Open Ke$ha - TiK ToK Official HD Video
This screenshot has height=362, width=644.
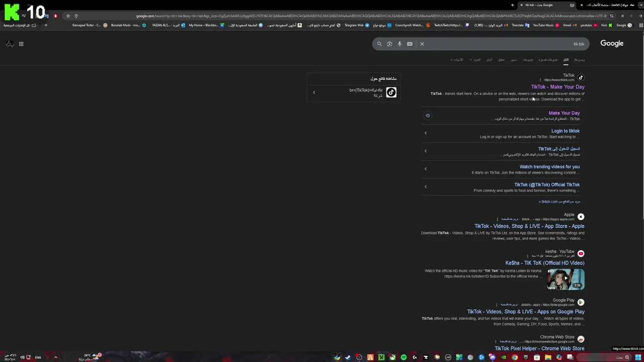[x=545, y=263]
